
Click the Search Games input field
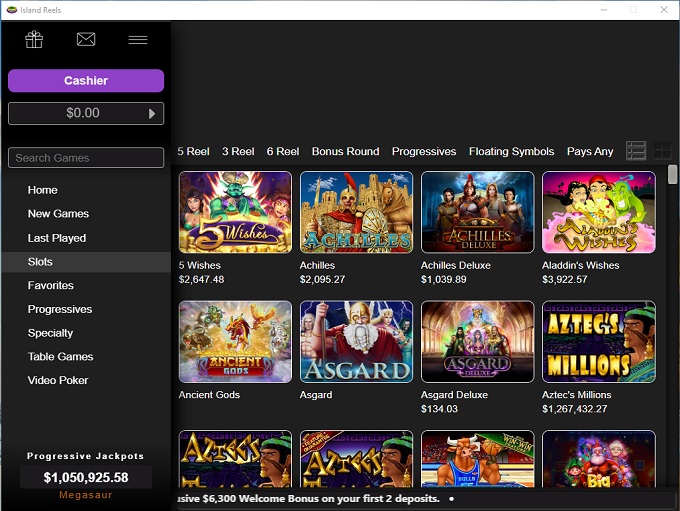click(x=86, y=157)
